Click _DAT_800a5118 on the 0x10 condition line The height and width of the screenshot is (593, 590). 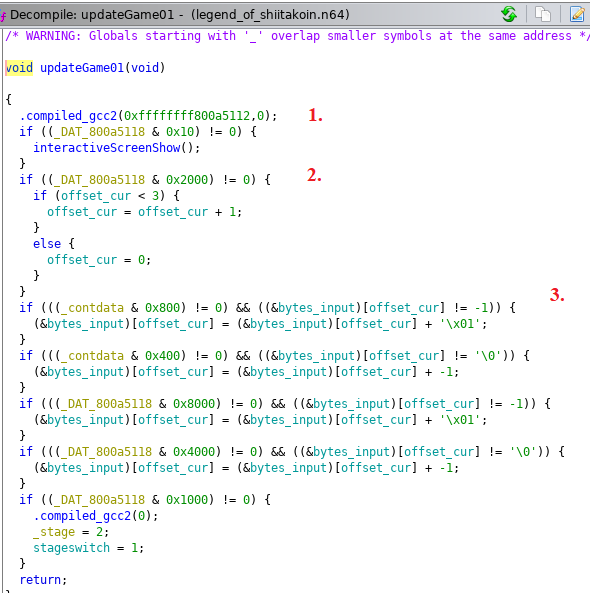click(99, 132)
